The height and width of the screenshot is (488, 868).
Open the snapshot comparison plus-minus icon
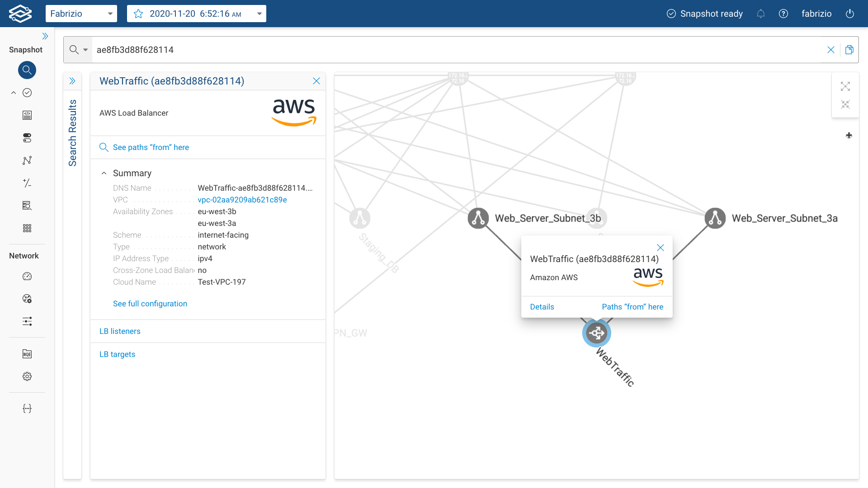tap(27, 183)
